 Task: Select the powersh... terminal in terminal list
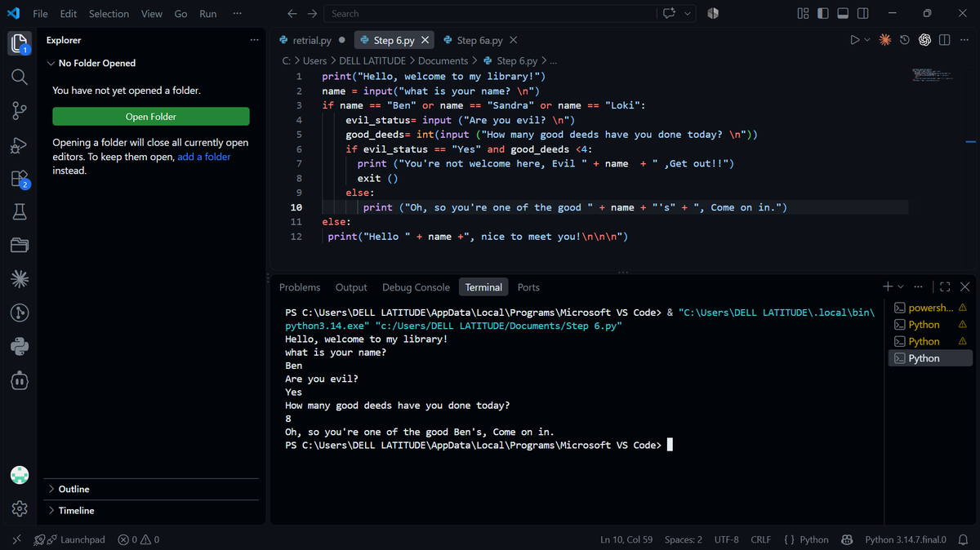(929, 308)
